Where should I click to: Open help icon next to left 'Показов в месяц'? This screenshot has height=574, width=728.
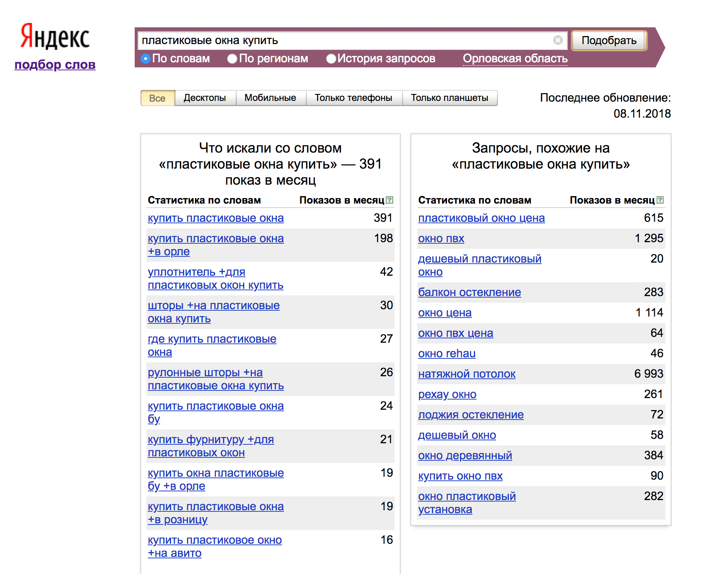(x=389, y=200)
